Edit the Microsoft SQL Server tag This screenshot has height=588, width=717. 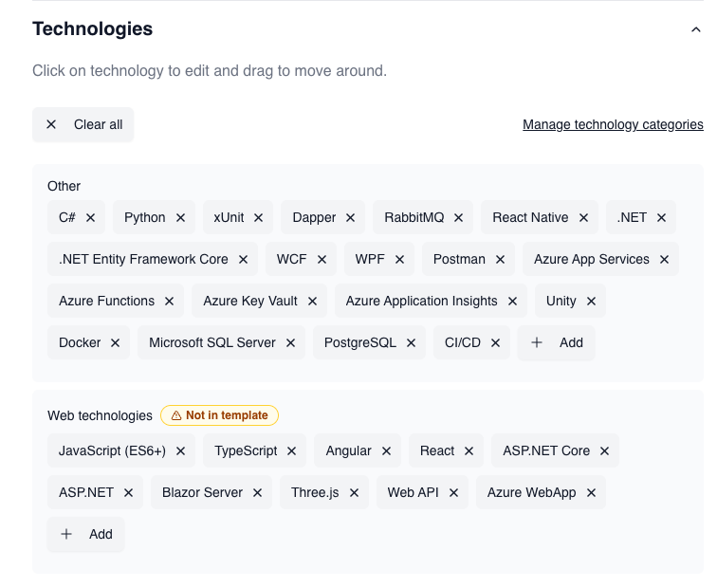(212, 342)
